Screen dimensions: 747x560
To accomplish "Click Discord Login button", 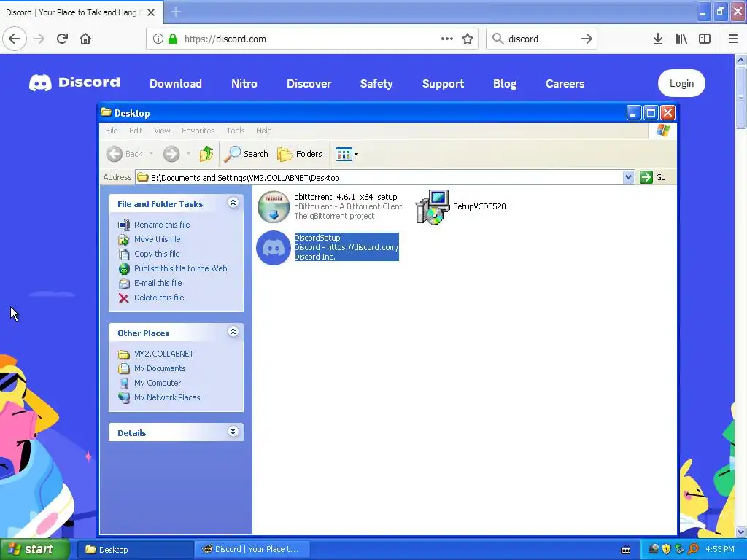I will 681,83.
